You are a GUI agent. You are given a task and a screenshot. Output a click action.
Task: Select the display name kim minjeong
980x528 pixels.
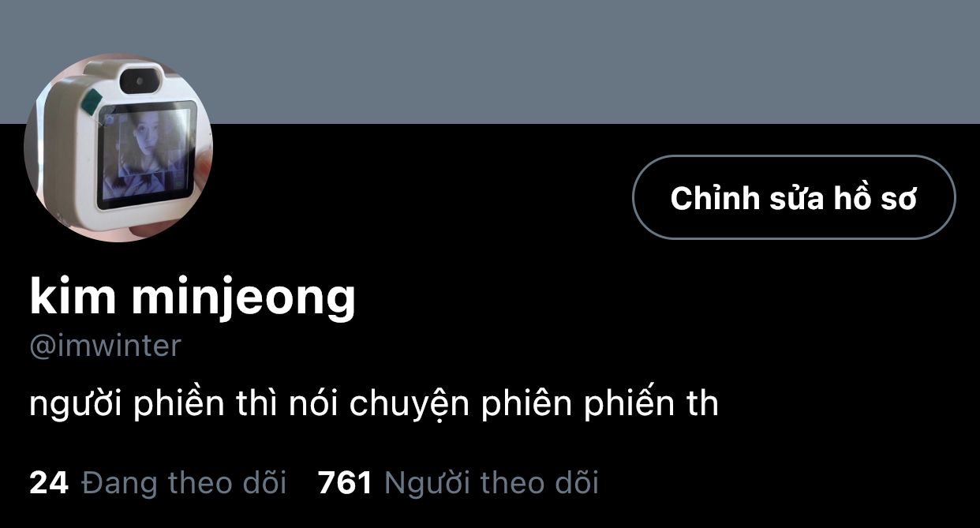pos(193,298)
